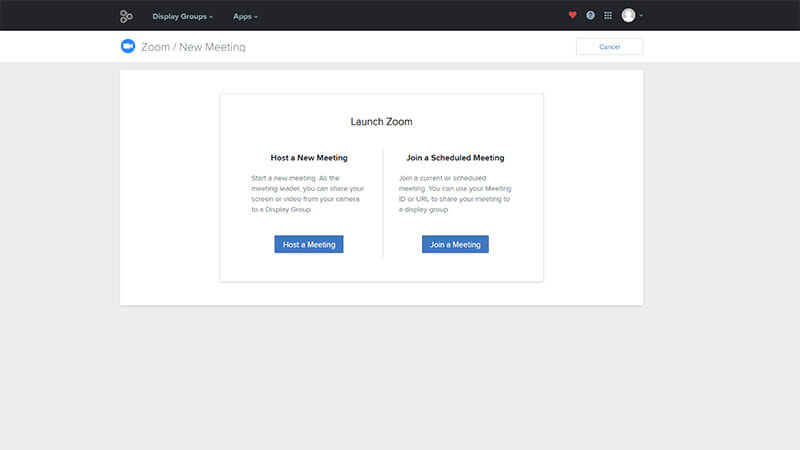Open the Apps dropdown menu

[245, 16]
